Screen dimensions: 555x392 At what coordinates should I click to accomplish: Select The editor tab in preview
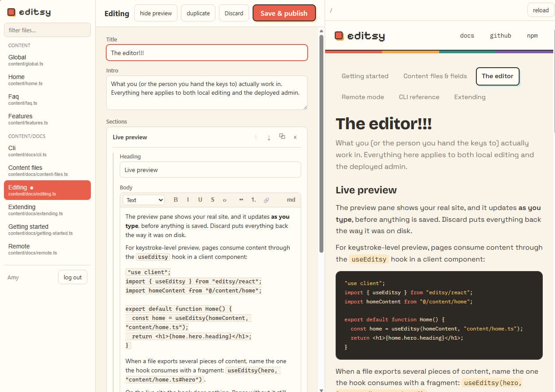[x=497, y=76]
